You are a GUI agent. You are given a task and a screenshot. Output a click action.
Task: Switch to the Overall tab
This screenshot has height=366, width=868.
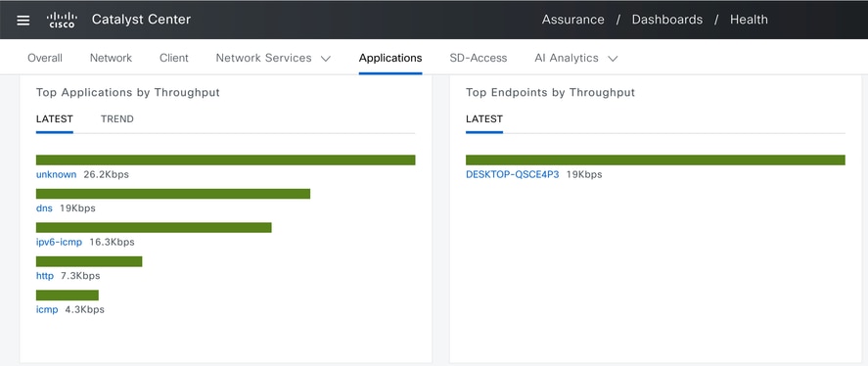45,58
